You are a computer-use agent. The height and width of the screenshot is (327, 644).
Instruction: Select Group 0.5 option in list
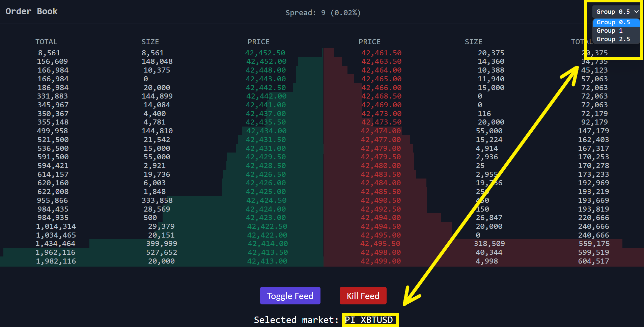pos(616,22)
